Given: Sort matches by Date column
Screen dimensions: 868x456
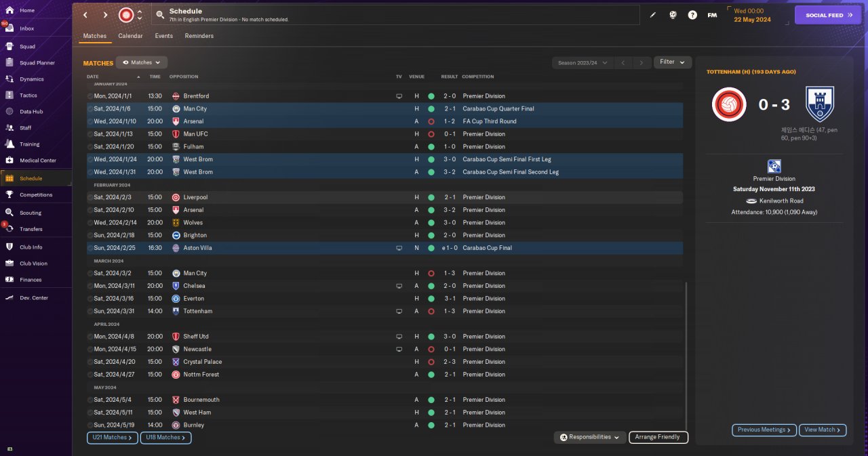Looking at the screenshot, I should pyautogui.click(x=93, y=77).
